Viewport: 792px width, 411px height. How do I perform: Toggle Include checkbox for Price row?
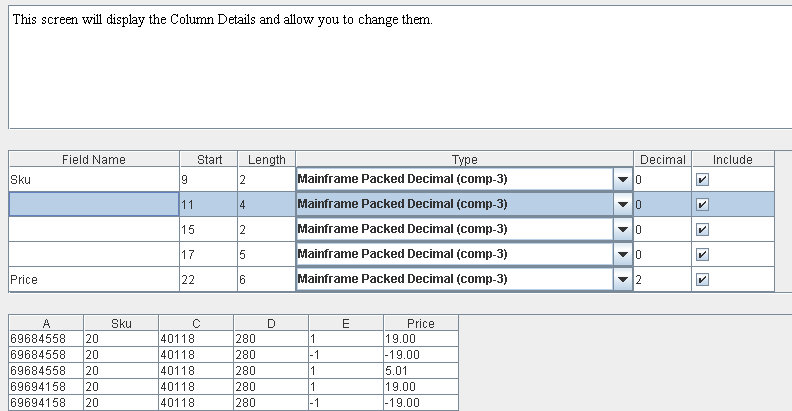(701, 280)
